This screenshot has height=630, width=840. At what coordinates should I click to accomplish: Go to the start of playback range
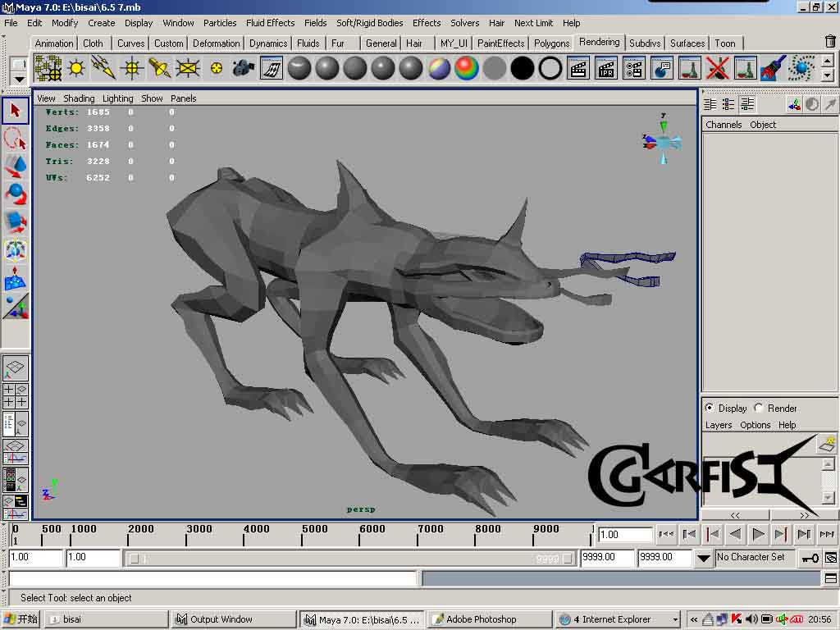666,534
